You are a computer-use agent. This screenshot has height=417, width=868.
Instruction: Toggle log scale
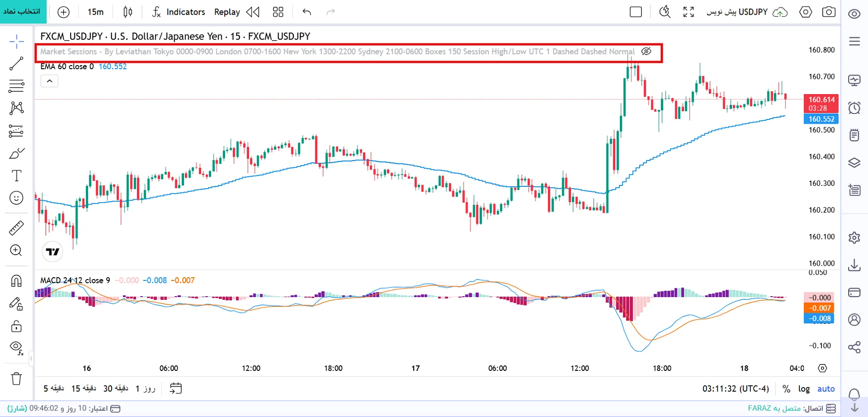click(804, 389)
